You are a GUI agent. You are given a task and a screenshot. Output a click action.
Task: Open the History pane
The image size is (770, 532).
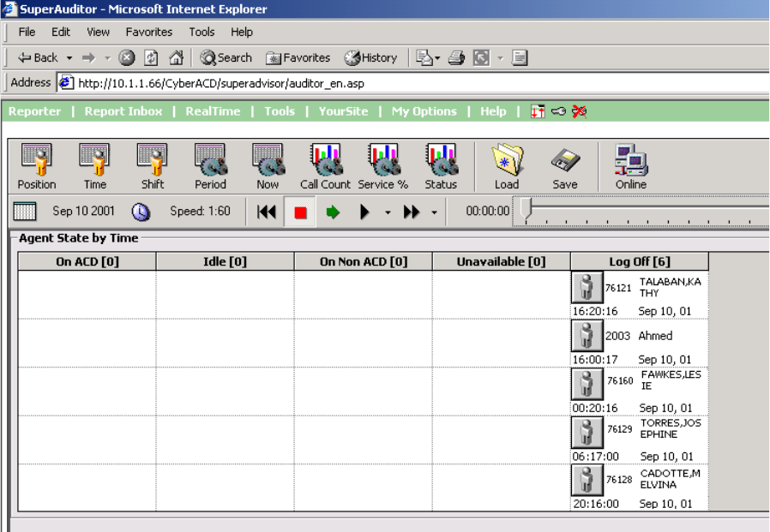pyautogui.click(x=370, y=58)
